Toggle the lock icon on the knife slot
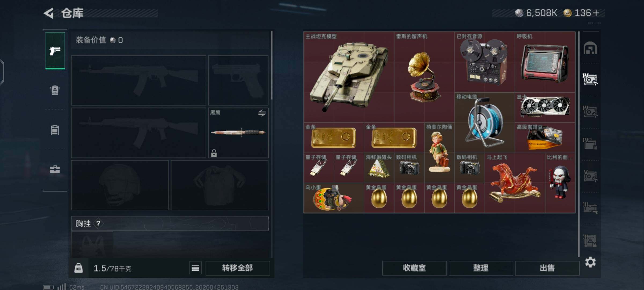This screenshot has height=290, width=644. tap(214, 153)
